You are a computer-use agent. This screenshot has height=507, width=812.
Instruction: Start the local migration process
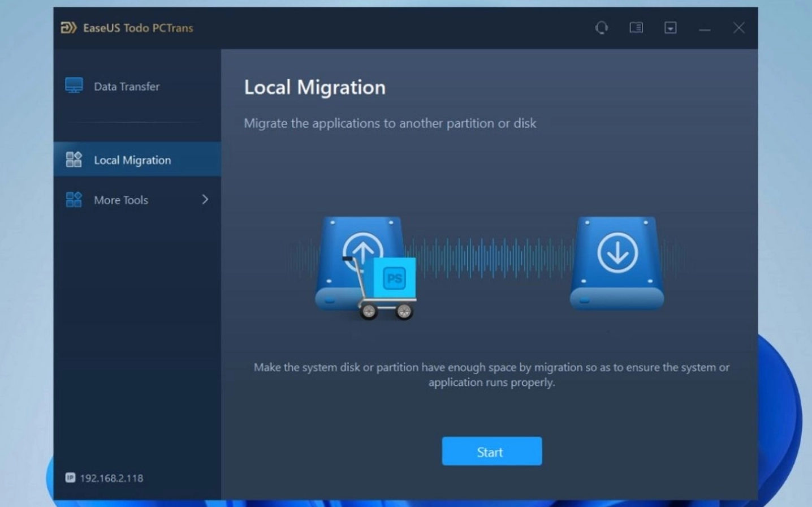click(491, 451)
